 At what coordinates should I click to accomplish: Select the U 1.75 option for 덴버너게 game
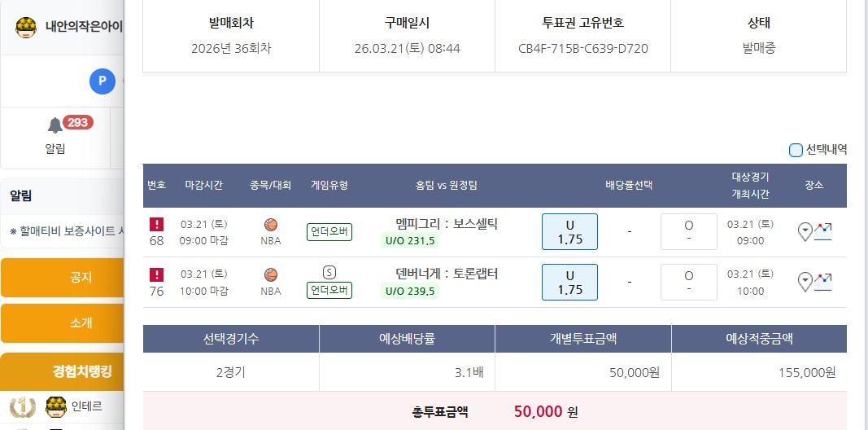coord(569,282)
